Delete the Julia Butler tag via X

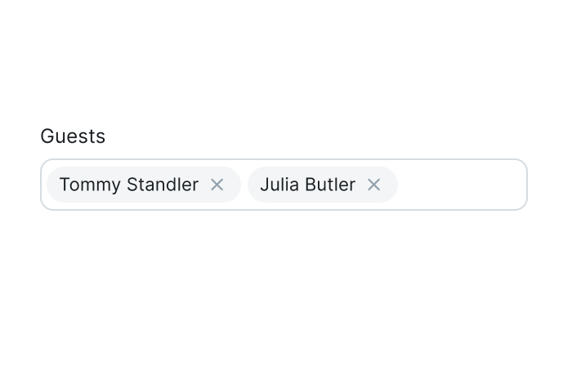[x=374, y=185]
